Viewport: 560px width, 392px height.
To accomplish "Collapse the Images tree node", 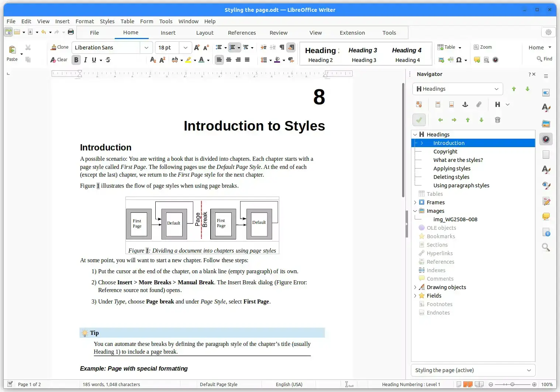I will (415, 211).
